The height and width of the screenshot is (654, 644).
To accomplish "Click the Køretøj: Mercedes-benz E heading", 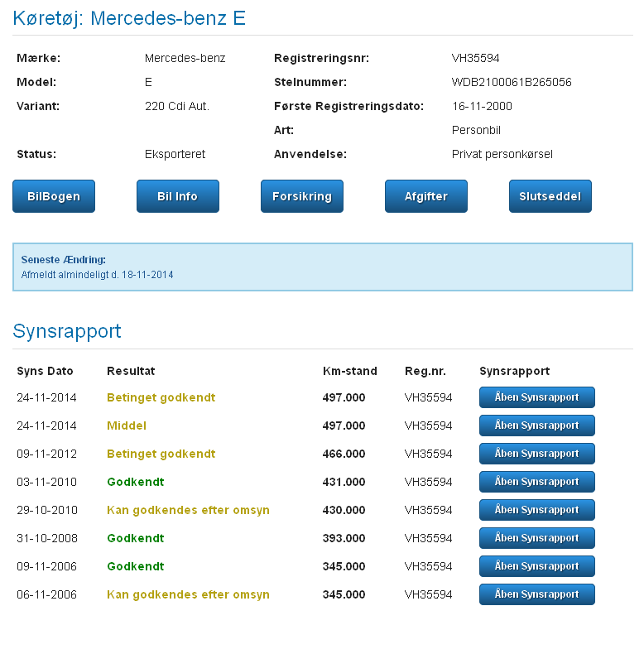I will point(129,18).
